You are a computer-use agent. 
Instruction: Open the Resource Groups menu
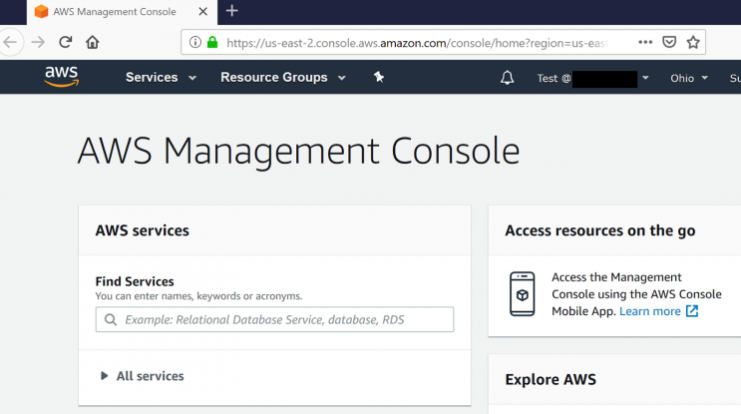pyautogui.click(x=274, y=78)
